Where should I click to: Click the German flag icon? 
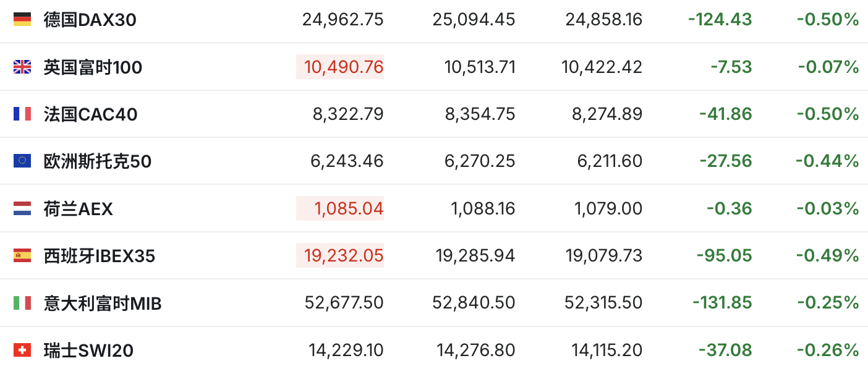(x=22, y=20)
